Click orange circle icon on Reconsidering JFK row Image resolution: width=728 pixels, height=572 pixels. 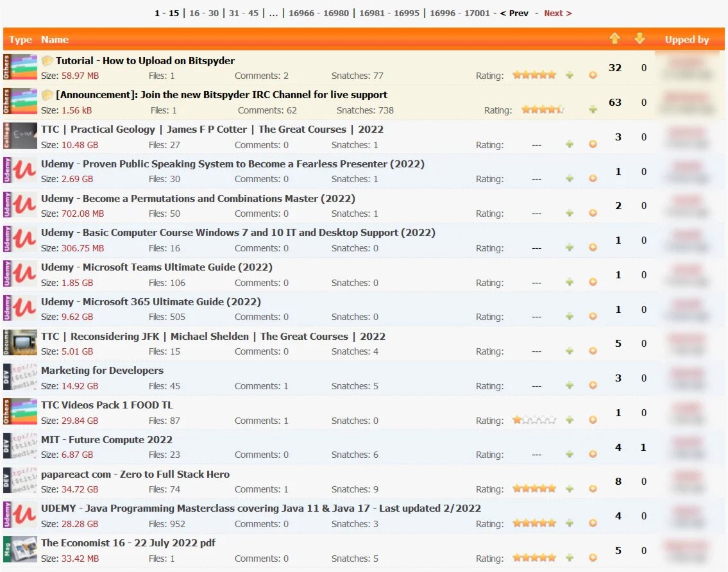pos(593,351)
